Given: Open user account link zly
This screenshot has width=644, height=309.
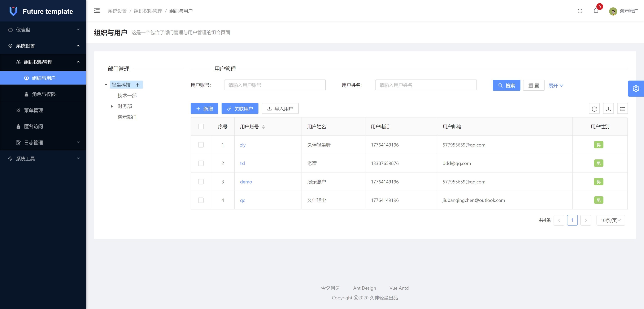Looking at the screenshot, I should [x=243, y=145].
